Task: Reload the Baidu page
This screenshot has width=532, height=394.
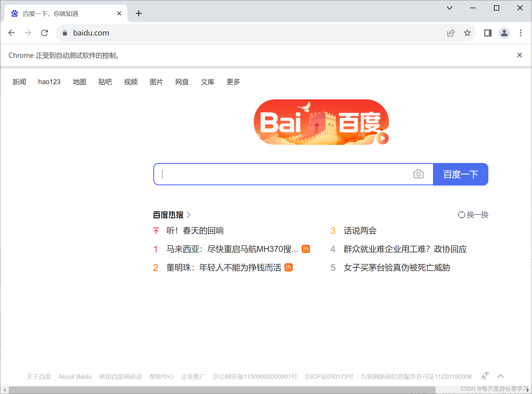Action: [45, 33]
